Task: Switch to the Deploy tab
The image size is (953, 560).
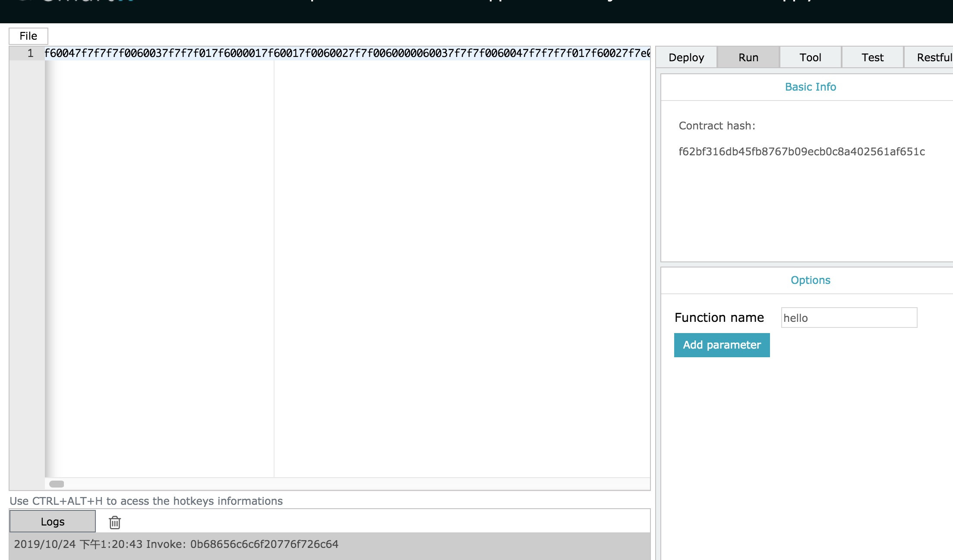Action: coord(686,57)
